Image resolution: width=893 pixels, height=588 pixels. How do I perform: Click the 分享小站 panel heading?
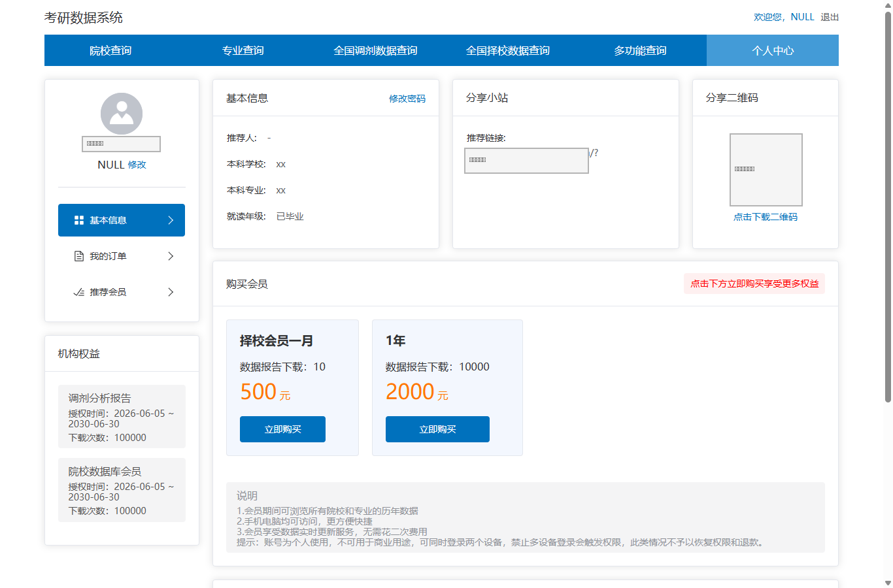(487, 97)
